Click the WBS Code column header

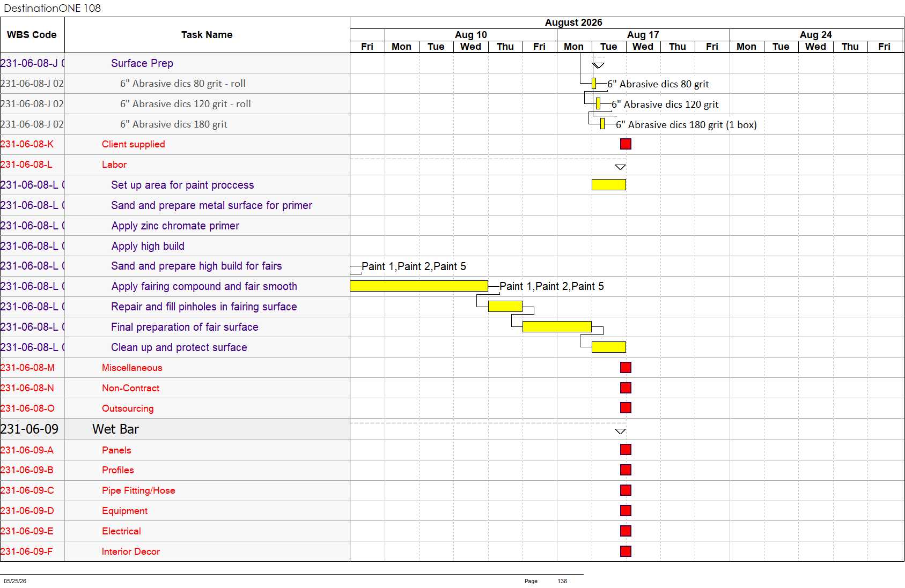32,35
